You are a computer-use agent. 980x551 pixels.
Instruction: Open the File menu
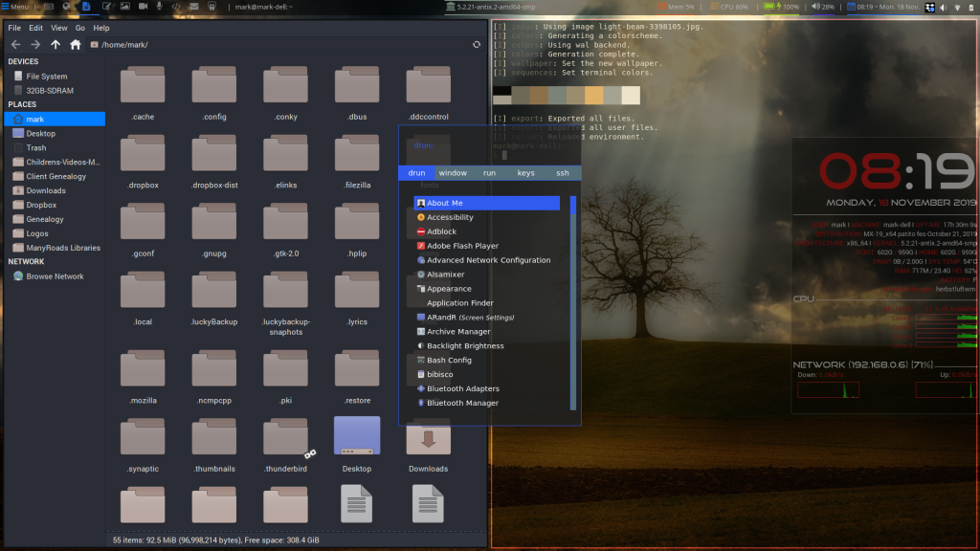[14, 28]
